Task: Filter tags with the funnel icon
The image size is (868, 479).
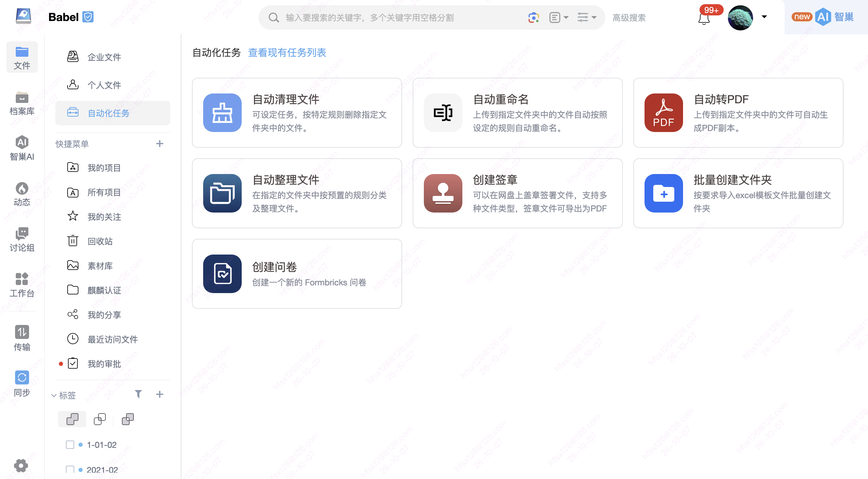Action: [x=138, y=394]
